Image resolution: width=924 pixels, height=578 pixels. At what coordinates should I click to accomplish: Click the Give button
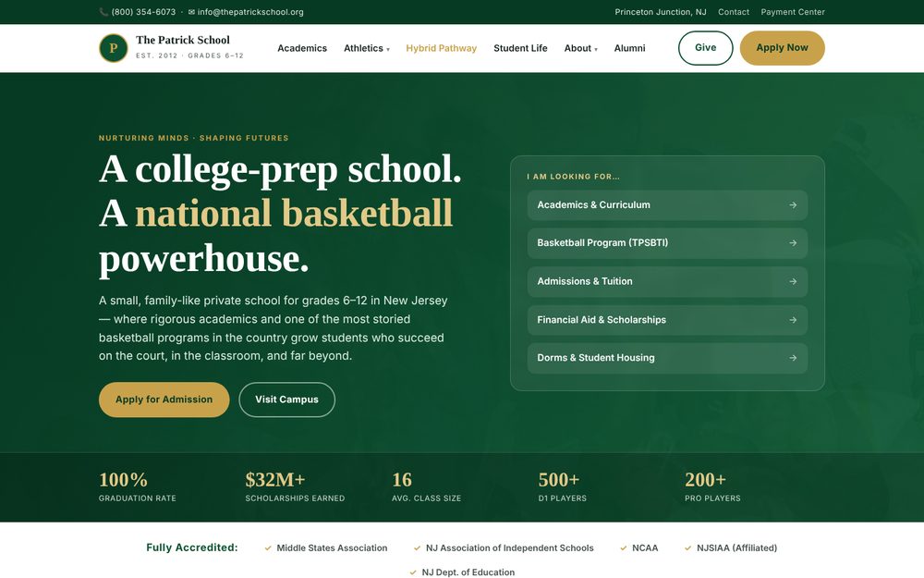(705, 48)
